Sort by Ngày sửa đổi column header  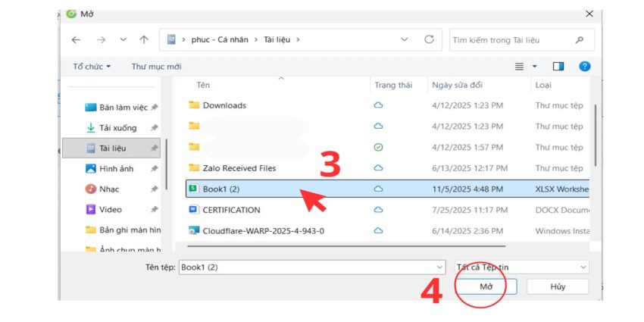point(457,85)
